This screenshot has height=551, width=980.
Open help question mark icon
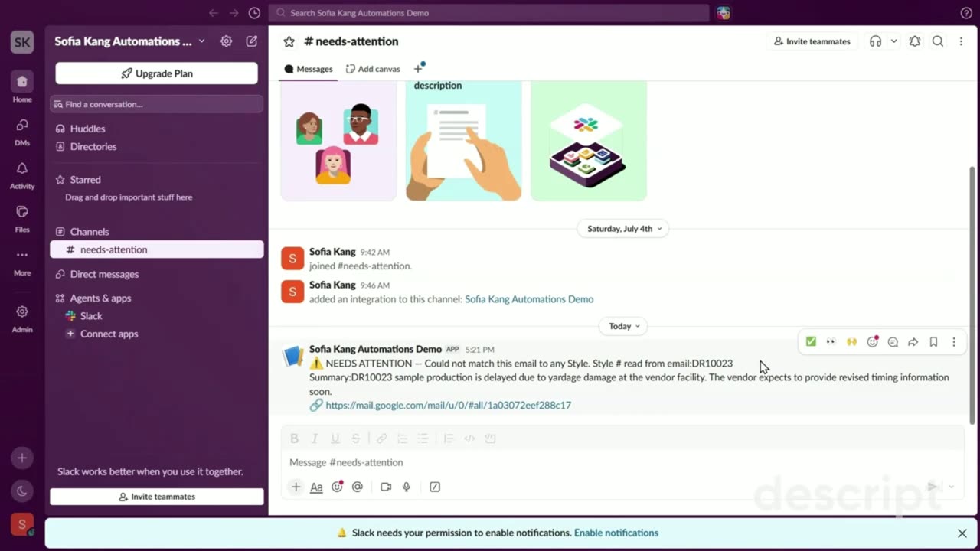[966, 13]
